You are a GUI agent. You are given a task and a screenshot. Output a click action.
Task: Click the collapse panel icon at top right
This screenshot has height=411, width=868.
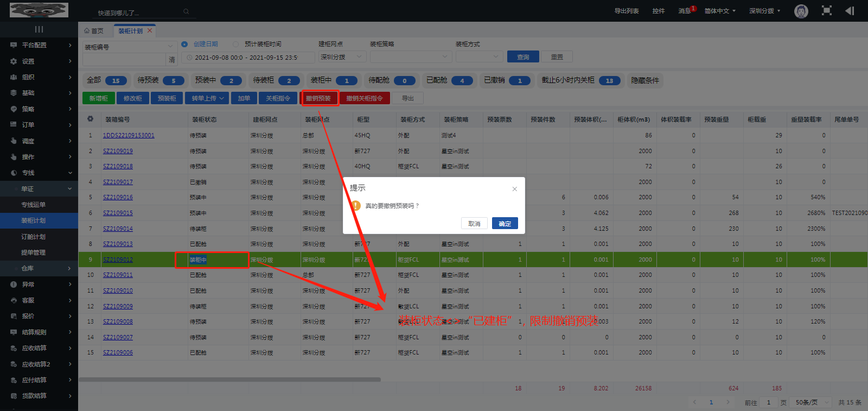point(850,11)
